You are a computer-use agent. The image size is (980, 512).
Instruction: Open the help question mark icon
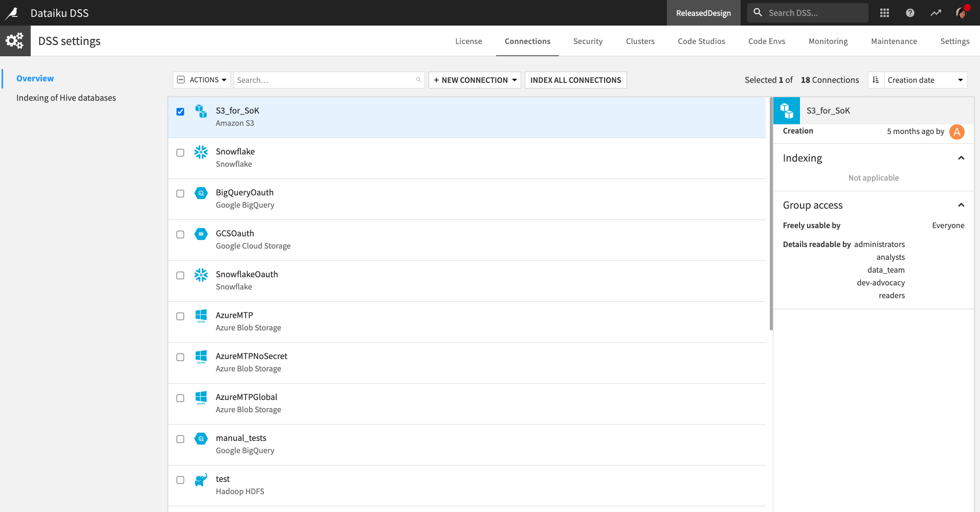[x=910, y=13]
